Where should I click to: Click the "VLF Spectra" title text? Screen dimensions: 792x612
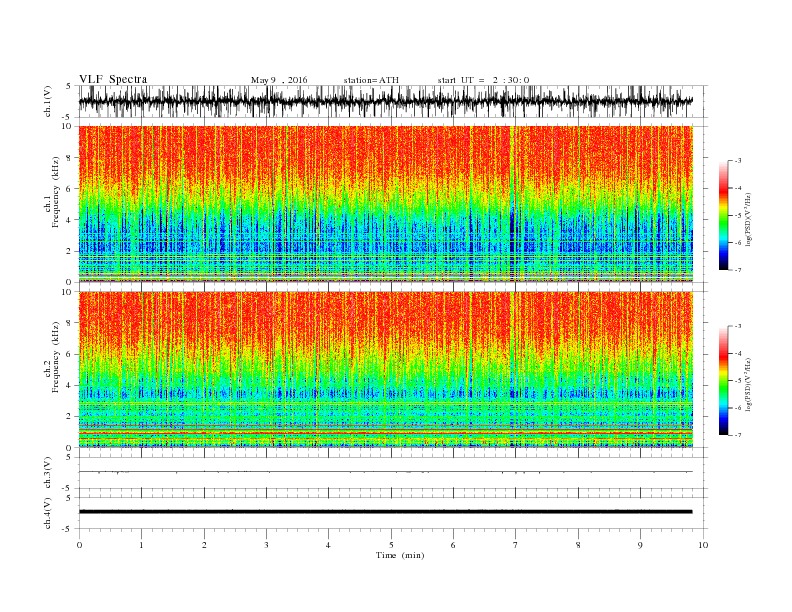[x=113, y=79]
